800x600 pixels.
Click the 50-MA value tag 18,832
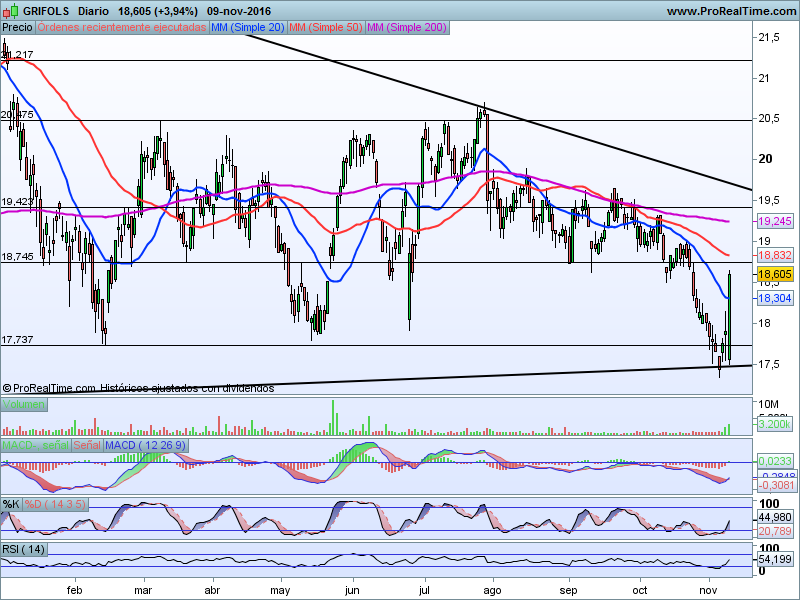pos(775,256)
